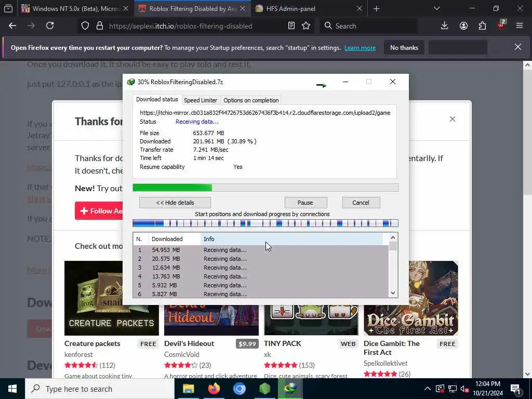Open Spelkollektivet author link
This screenshot has height=399, width=532.
pyautogui.click(x=385, y=363)
